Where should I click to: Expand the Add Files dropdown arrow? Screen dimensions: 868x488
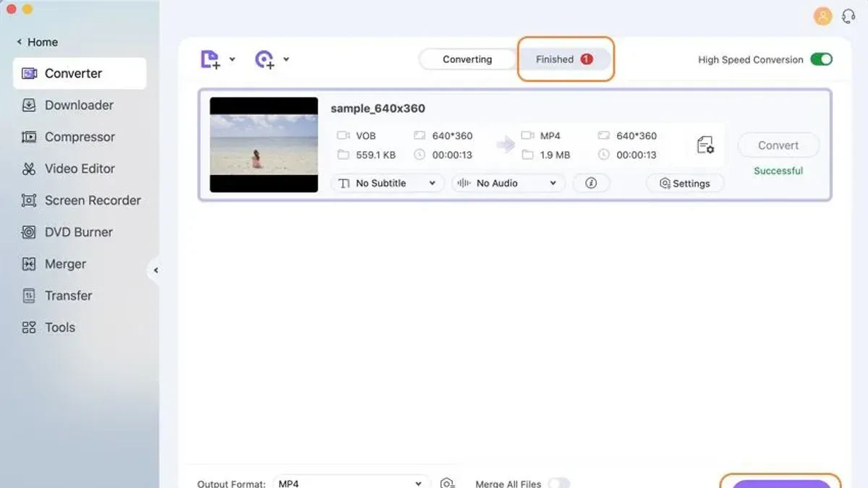coord(232,59)
